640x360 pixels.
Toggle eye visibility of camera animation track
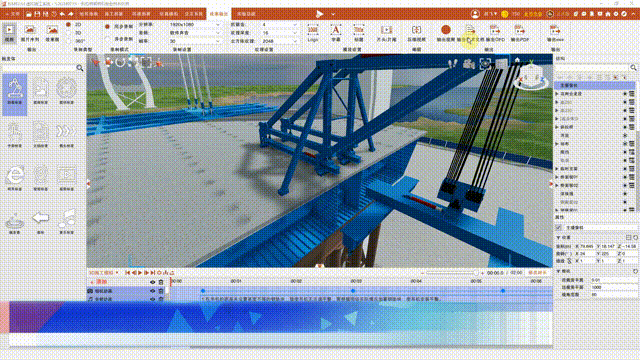[152, 291]
